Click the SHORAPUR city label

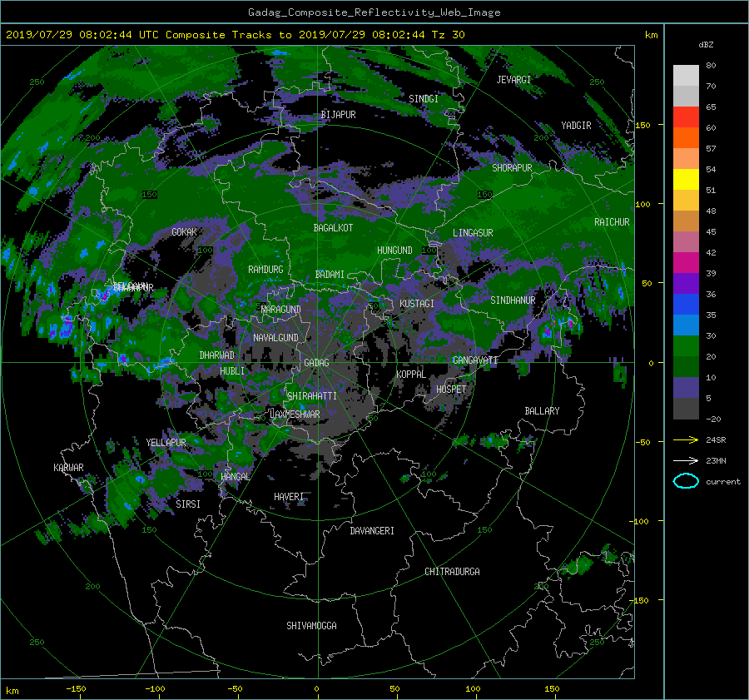pyautogui.click(x=512, y=168)
